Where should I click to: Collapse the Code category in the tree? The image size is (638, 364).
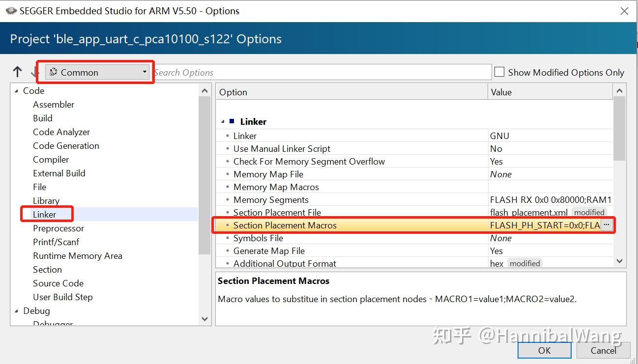[x=18, y=90]
